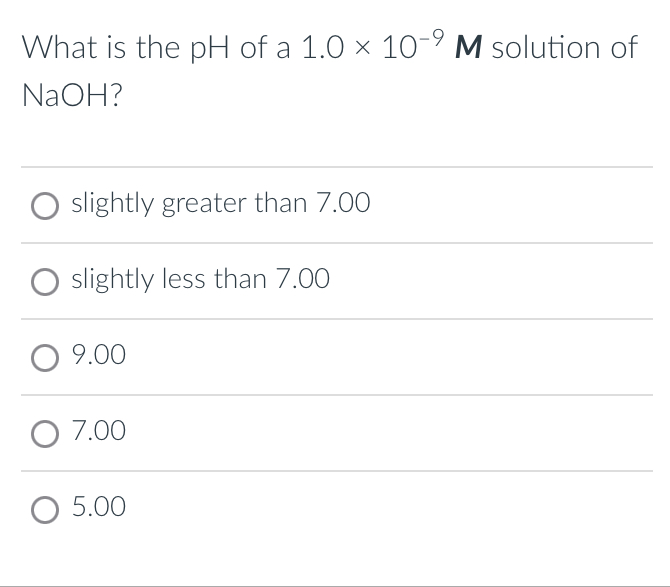
Task: Mark the radio button next to 7.00
Action: 44,433
